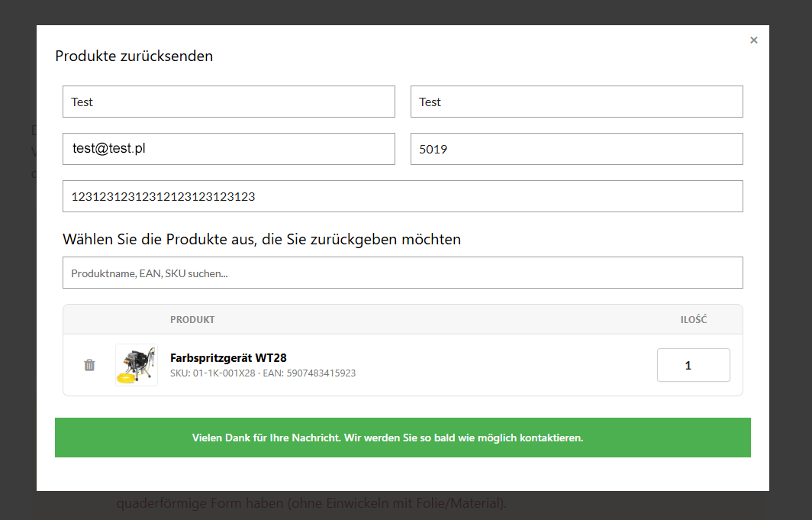Focus the last name field on the right
The image size is (812, 520).
click(x=577, y=102)
